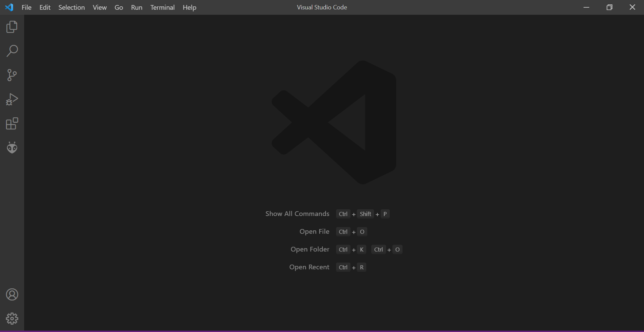This screenshot has width=644, height=332.
Task: Open the Terminal menu
Action: pos(162,7)
